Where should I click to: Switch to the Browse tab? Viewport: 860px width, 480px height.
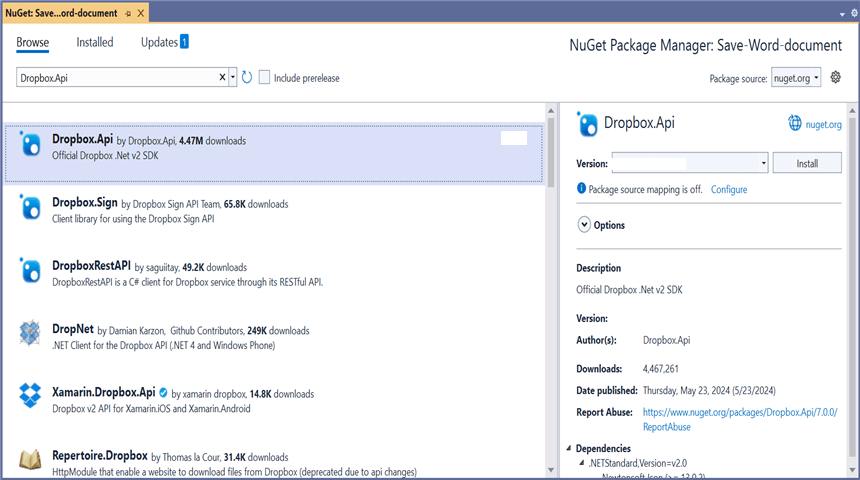click(x=32, y=42)
